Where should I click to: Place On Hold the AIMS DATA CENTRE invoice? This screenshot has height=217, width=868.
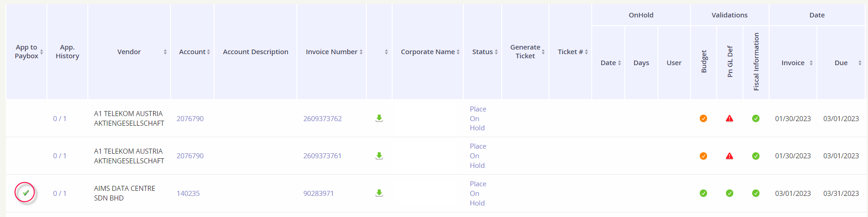(x=478, y=193)
